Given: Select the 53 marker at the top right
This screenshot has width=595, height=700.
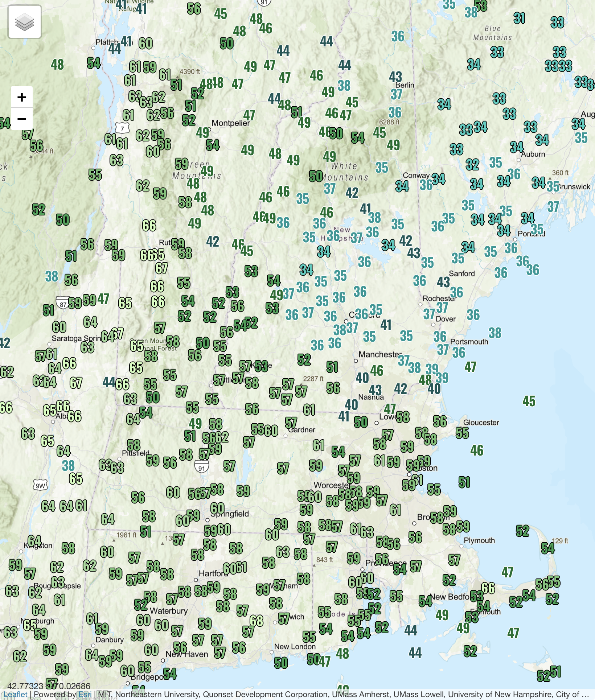Looking at the screenshot, I should tap(481, 5).
